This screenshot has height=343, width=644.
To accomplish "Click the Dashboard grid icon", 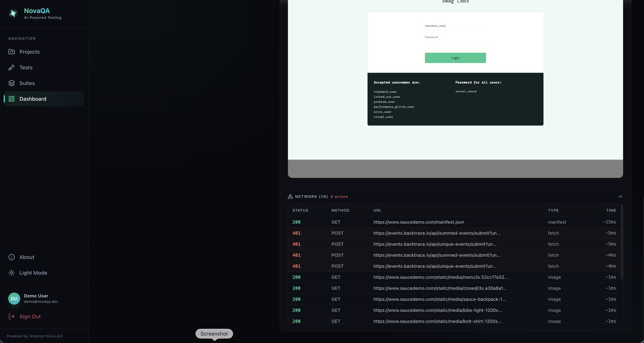I will 12,99.
